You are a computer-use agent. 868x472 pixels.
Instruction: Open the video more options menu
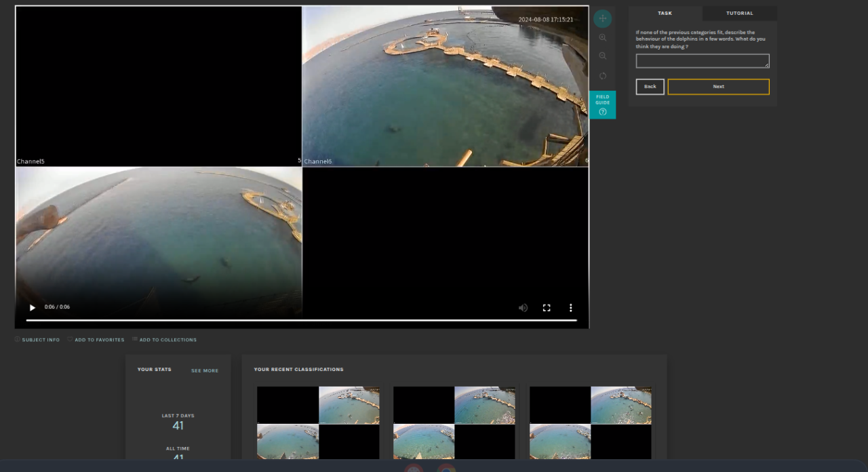(570, 308)
